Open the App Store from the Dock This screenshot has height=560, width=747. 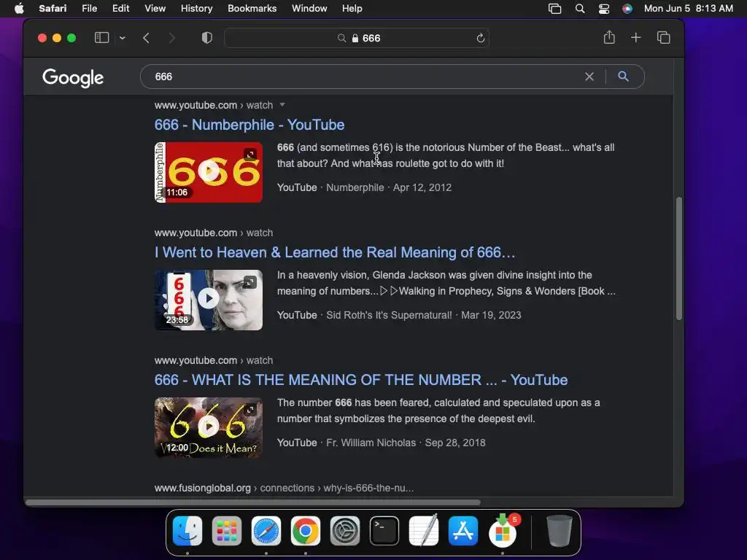coord(463,531)
